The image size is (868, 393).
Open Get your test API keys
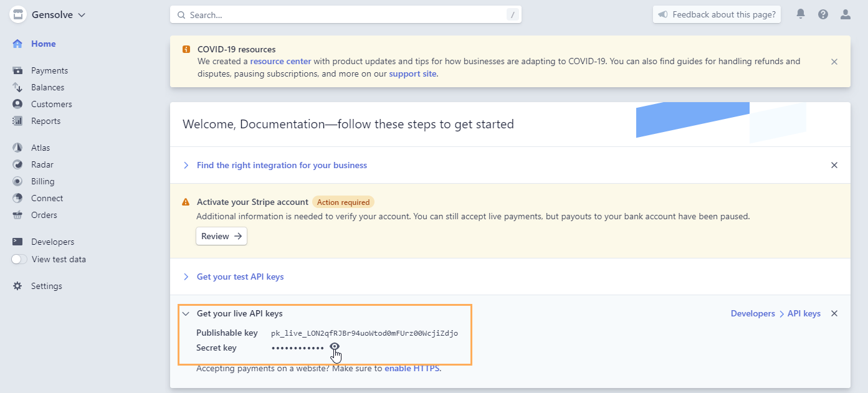(x=240, y=277)
